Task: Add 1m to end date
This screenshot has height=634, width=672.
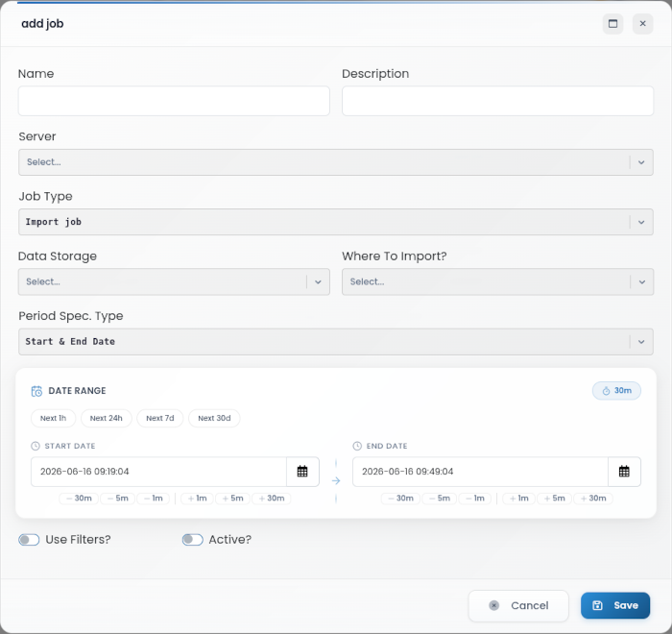Action: [x=519, y=499]
